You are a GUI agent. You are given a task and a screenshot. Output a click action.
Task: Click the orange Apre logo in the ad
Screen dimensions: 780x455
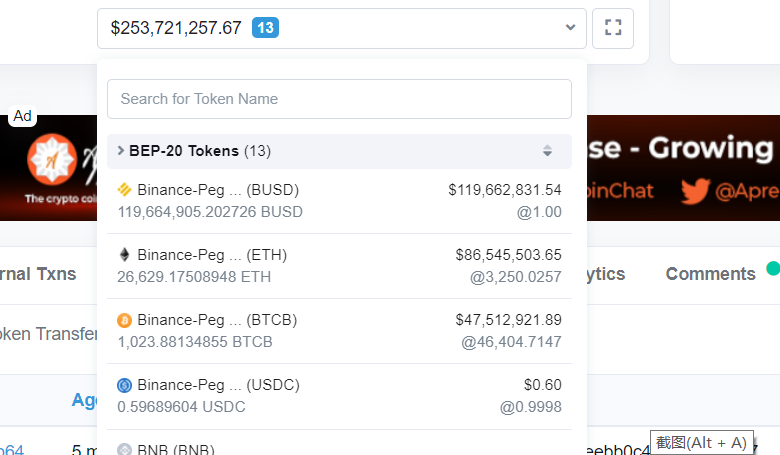coord(52,160)
